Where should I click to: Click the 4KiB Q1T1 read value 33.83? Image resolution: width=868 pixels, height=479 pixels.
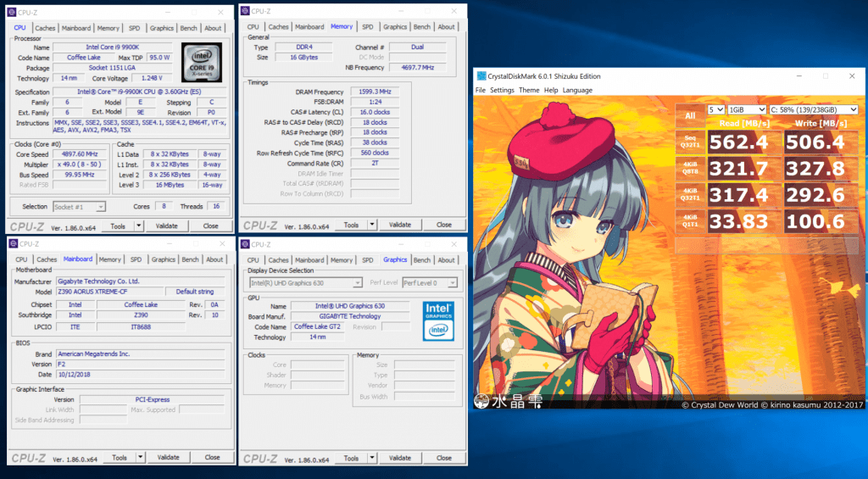[744, 221]
